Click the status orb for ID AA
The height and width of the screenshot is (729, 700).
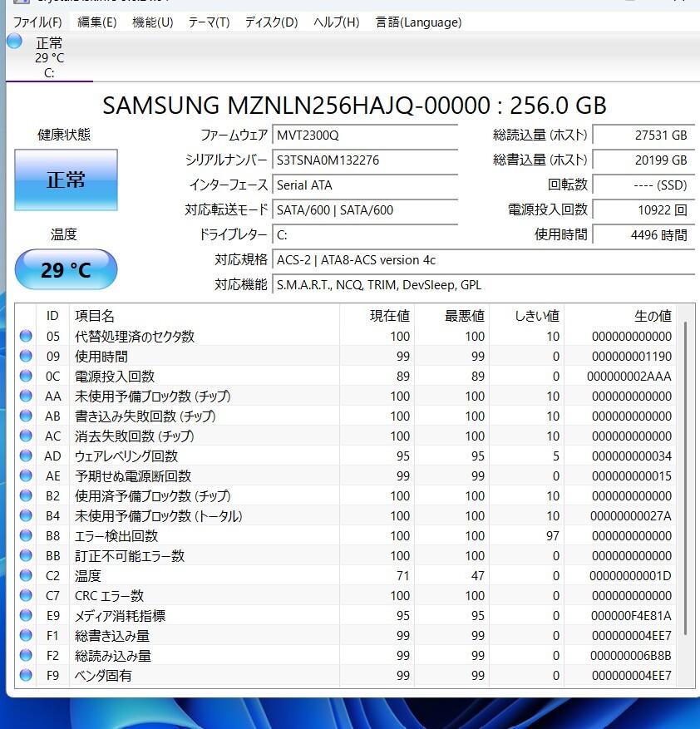tap(26, 396)
